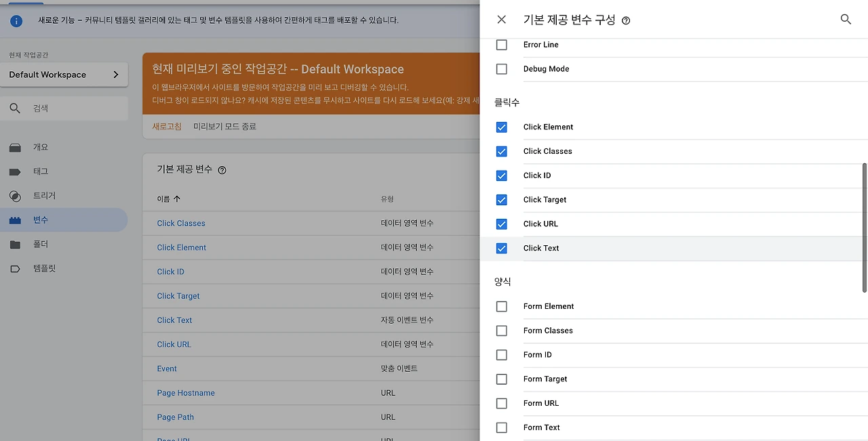Image resolution: width=868 pixels, height=441 pixels.
Task: Enable the Form URL checkbox
Action: [502, 404]
